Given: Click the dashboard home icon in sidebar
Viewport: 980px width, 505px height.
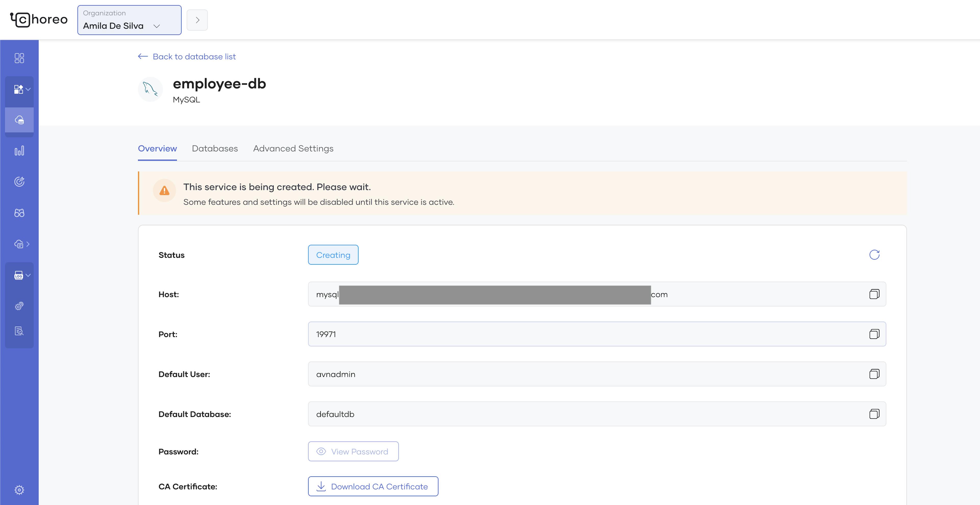Looking at the screenshot, I should click(x=19, y=58).
